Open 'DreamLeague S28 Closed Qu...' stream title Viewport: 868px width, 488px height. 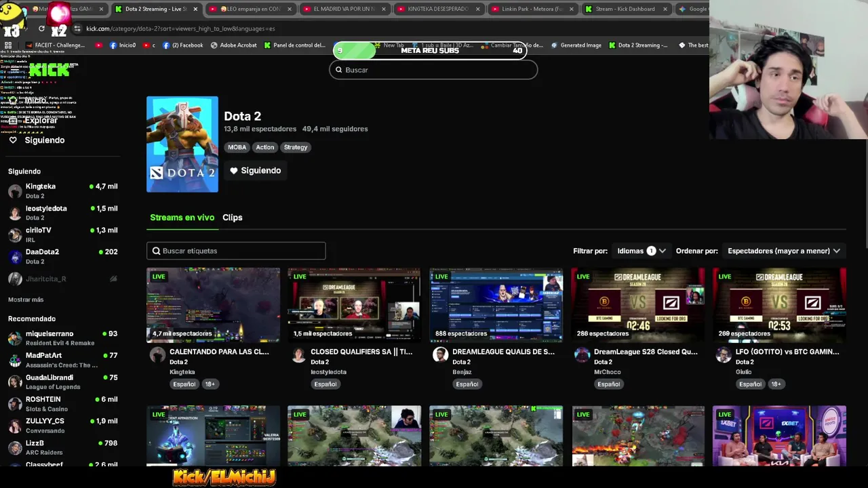646,352
